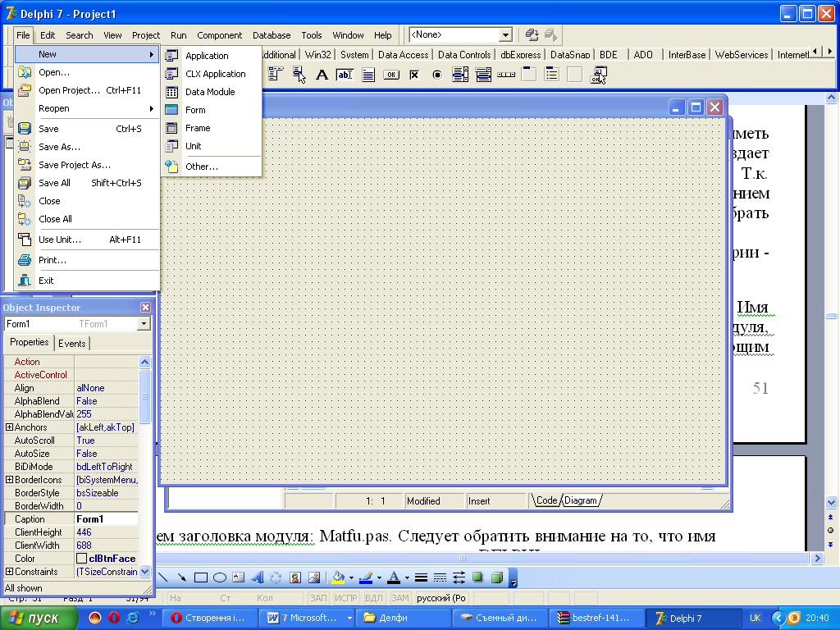840x630 pixels.
Task: Click the Windows пуск Start button
Action: 39,618
